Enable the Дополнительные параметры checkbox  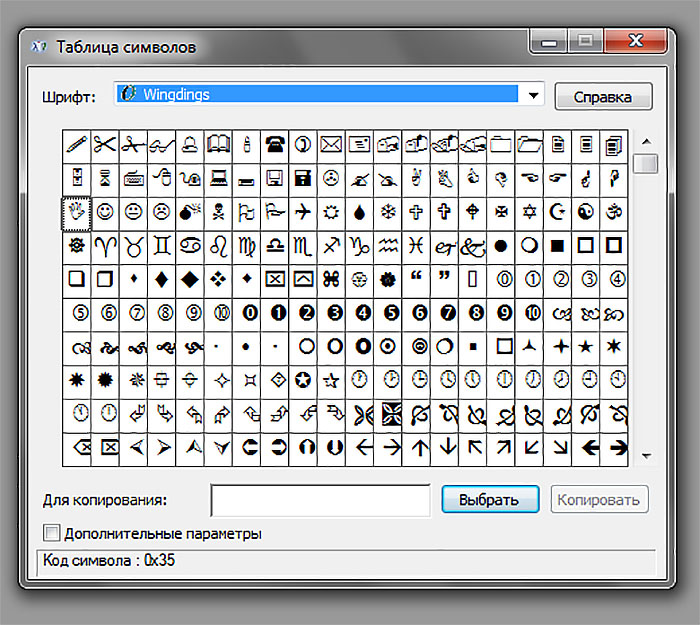tap(51, 533)
